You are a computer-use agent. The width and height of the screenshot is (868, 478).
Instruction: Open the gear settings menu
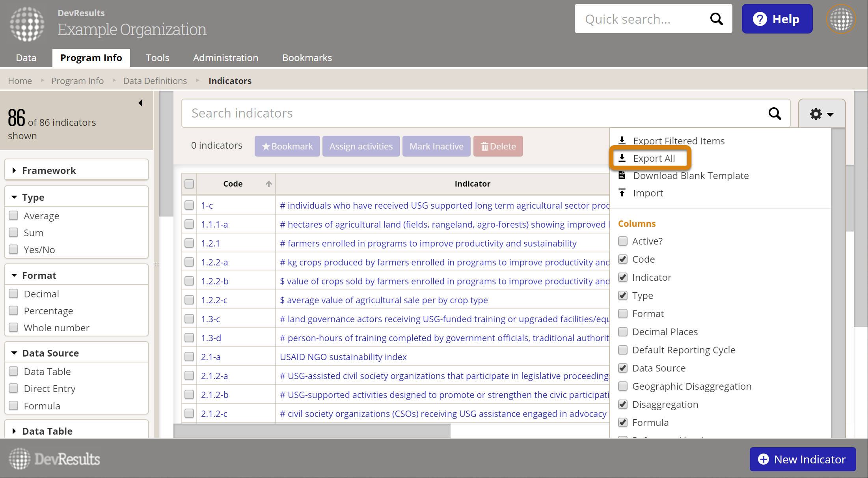coord(821,114)
